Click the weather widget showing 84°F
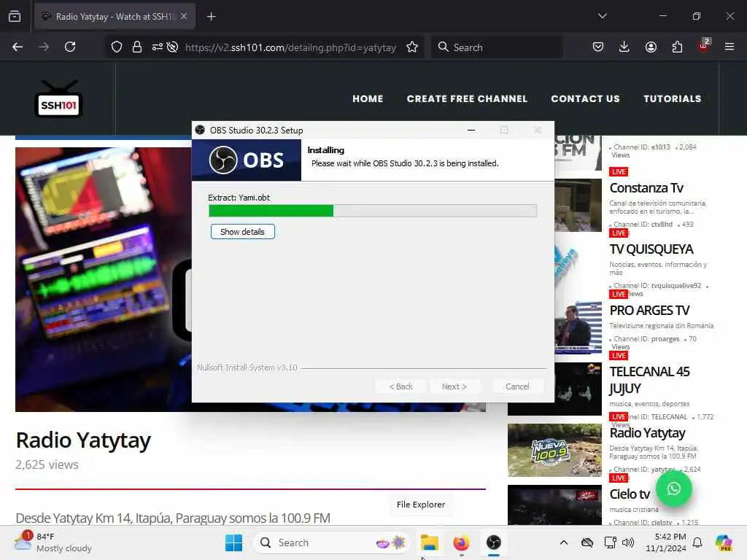Viewport: 747px width, 560px height. [53, 542]
